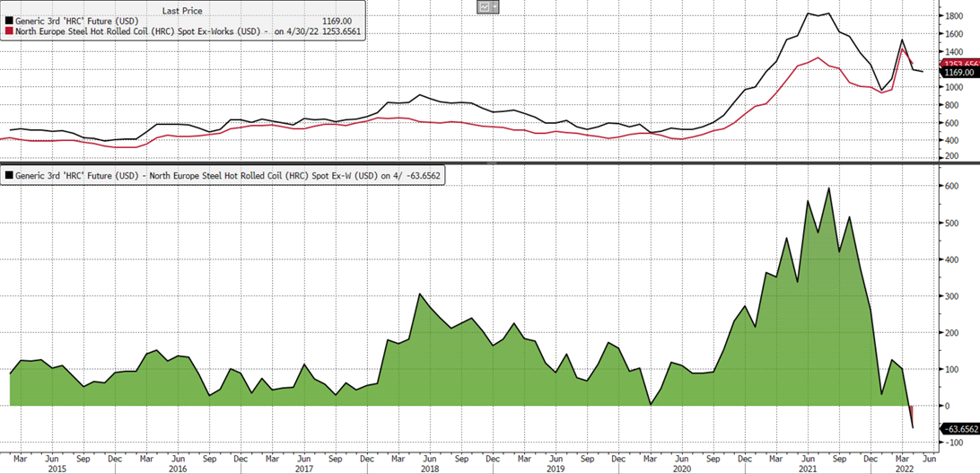
Task: Open the dropdown arrow beside chart type icon
Action: [x=495, y=7]
